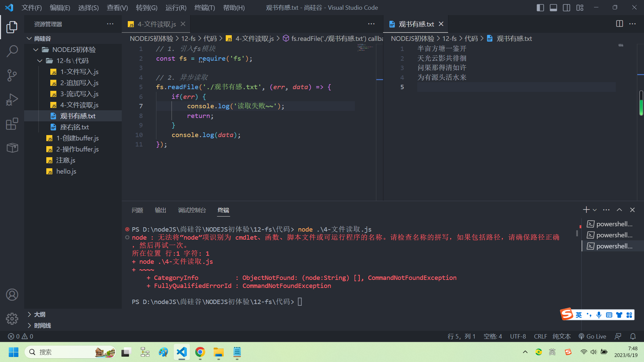Open the cube package icon in activity bar
The height and width of the screenshot is (362, 644).
click(12, 148)
